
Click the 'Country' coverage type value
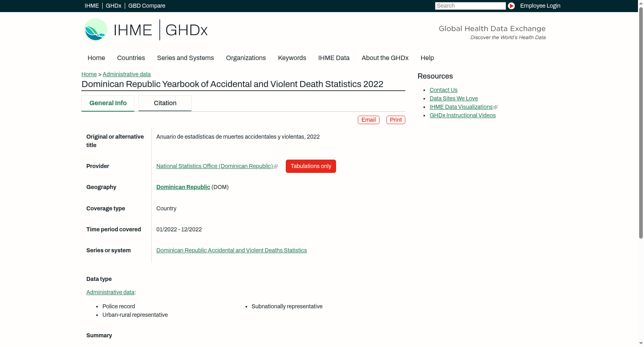(166, 208)
